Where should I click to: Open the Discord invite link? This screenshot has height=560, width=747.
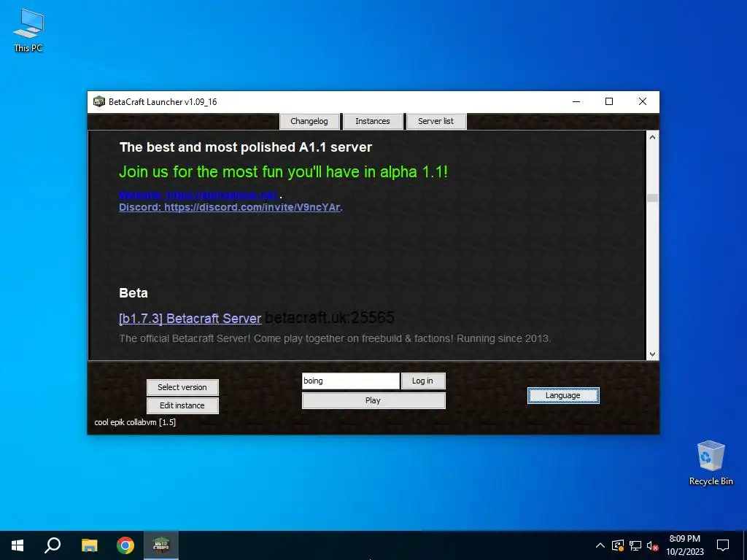pyautogui.click(x=230, y=207)
